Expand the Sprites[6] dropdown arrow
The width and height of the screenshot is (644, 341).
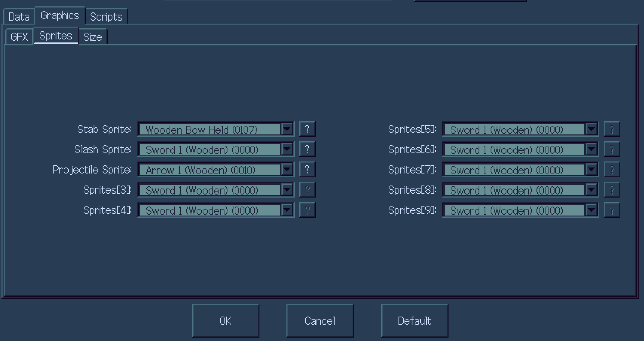(592, 149)
